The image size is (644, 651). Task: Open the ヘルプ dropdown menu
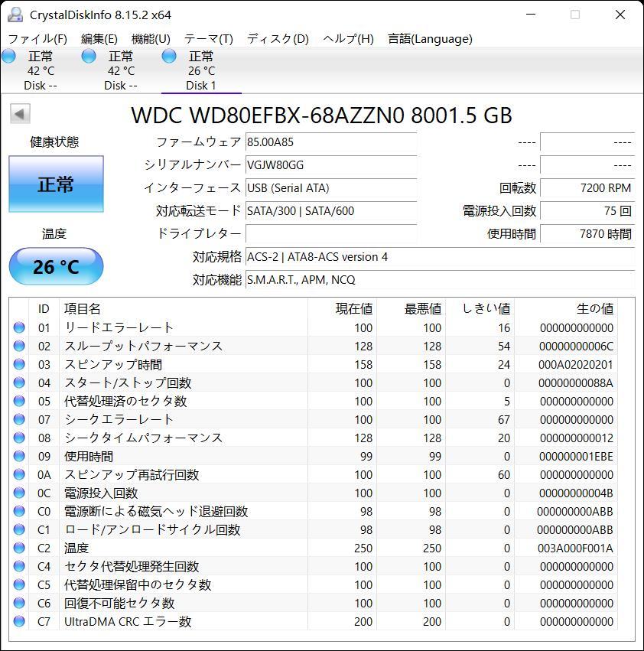point(346,38)
